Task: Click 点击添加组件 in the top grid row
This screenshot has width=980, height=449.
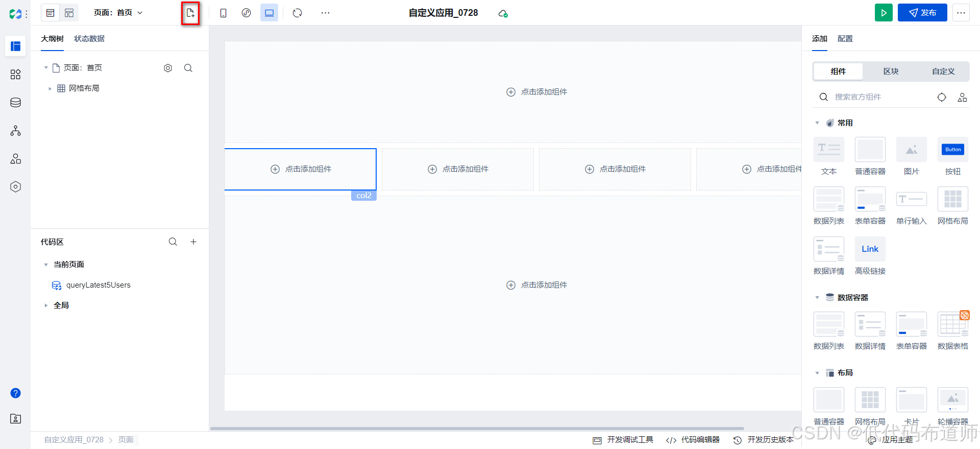Action: pos(537,92)
